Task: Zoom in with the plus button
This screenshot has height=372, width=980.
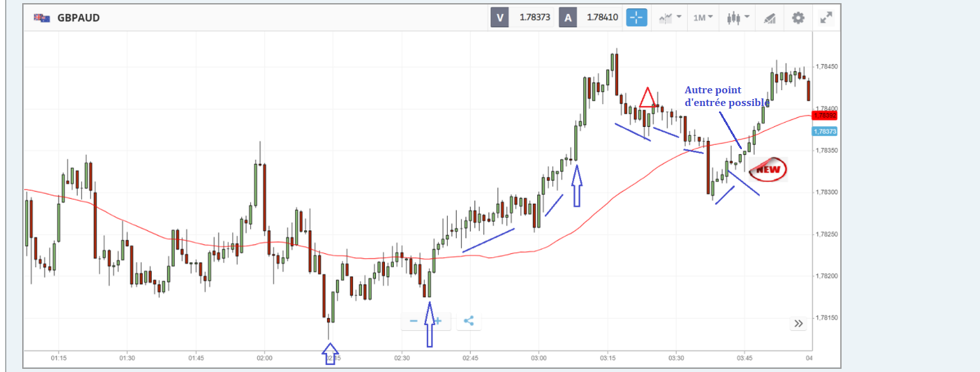Action: 438,321
